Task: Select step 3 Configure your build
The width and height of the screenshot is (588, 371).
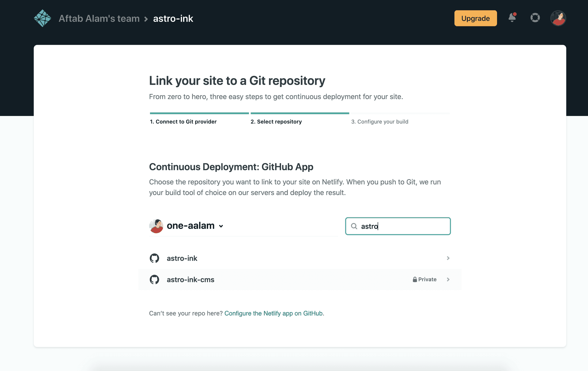Action: (380, 122)
